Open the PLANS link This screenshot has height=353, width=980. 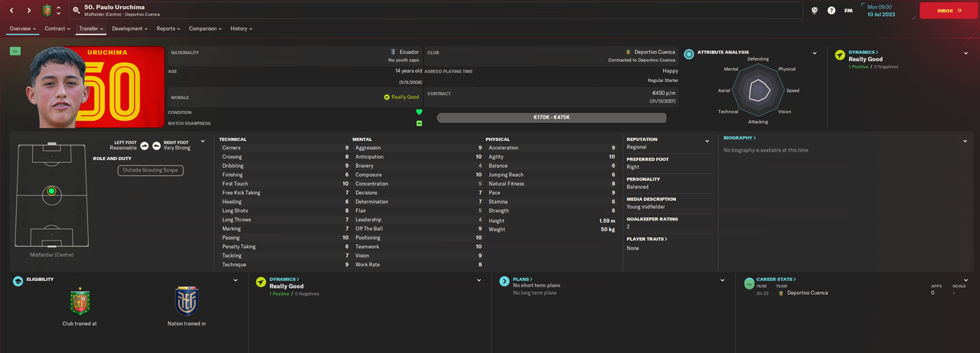tap(523, 279)
